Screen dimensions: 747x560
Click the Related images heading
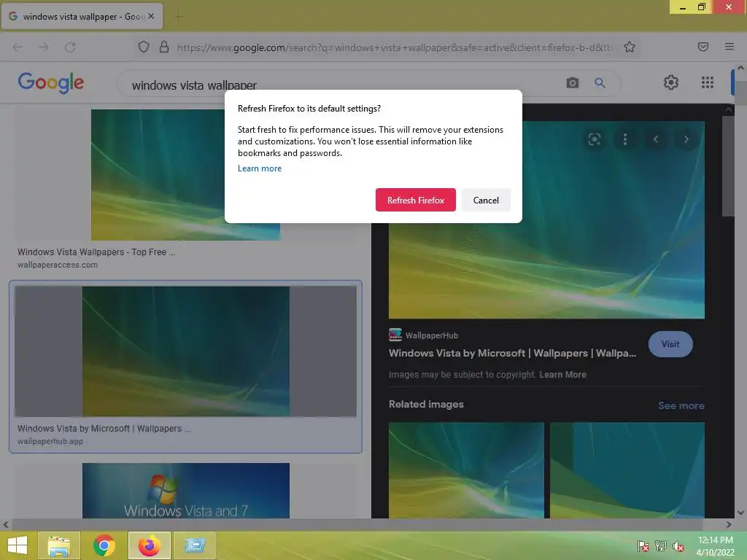[426, 404]
